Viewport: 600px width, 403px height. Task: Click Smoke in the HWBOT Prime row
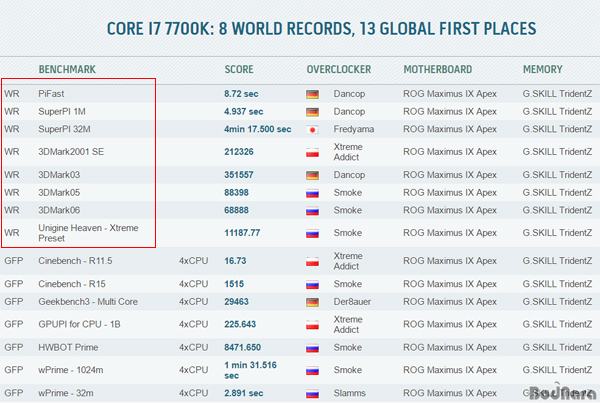pos(347,347)
